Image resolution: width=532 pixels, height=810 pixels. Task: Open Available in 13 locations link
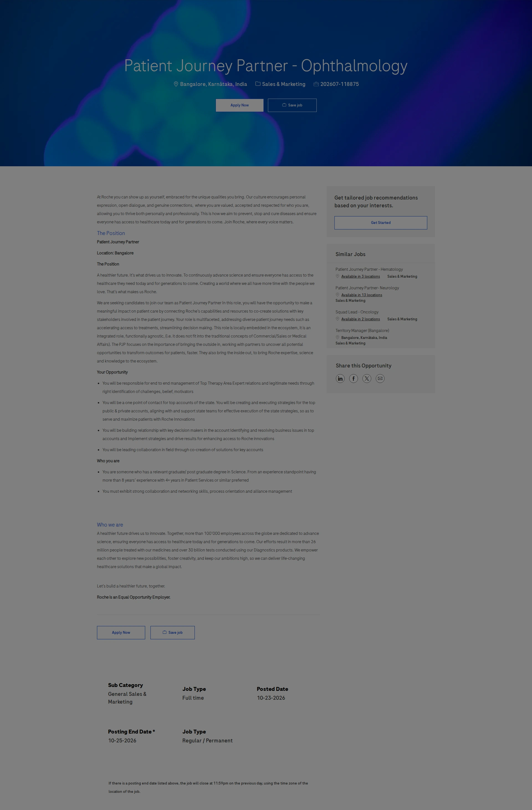coord(362,295)
